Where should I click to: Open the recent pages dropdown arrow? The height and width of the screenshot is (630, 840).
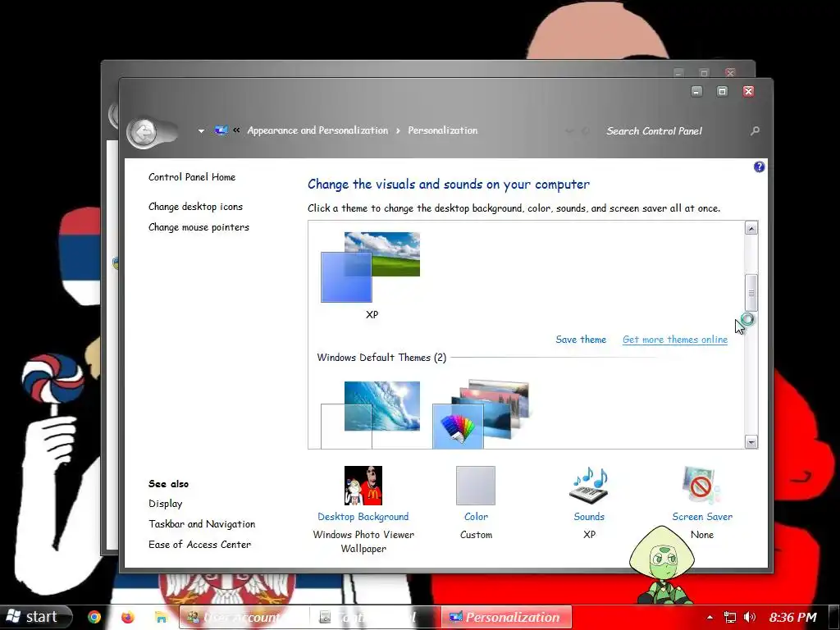click(201, 130)
